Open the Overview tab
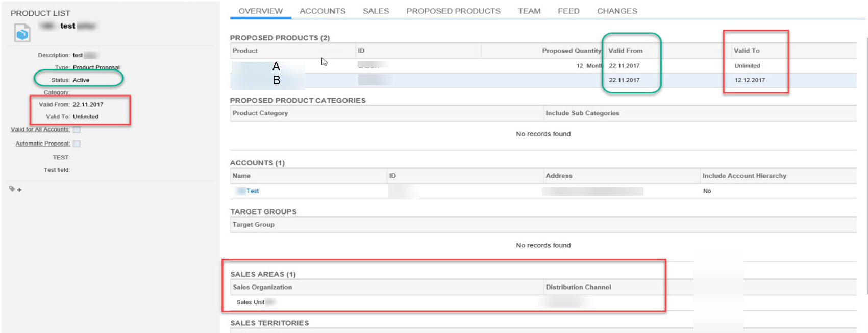The image size is (868, 333). (260, 11)
